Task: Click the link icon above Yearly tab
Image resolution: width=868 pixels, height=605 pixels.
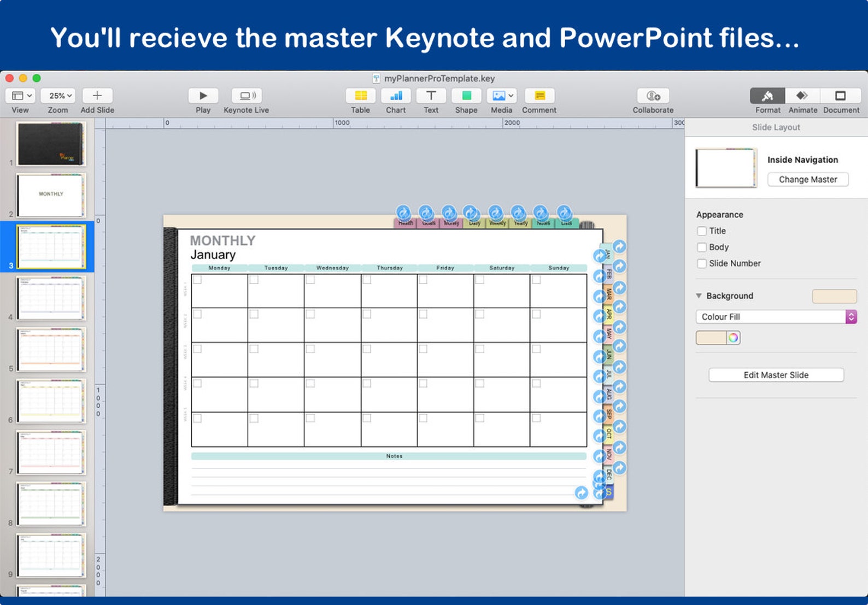Action: (518, 213)
